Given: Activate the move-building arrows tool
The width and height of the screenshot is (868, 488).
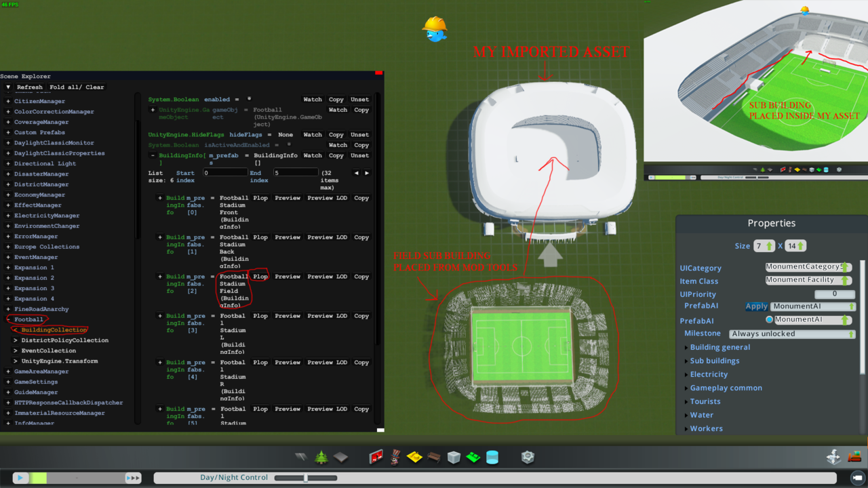Looking at the screenshot, I should click(833, 457).
